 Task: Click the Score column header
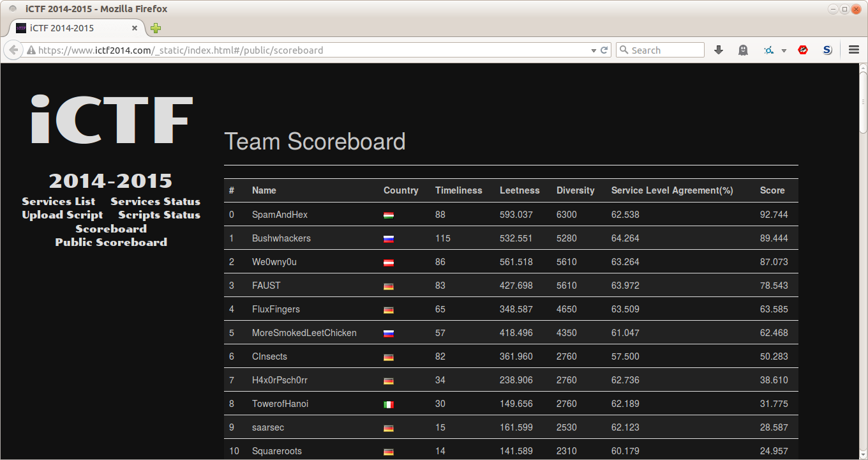(x=772, y=190)
